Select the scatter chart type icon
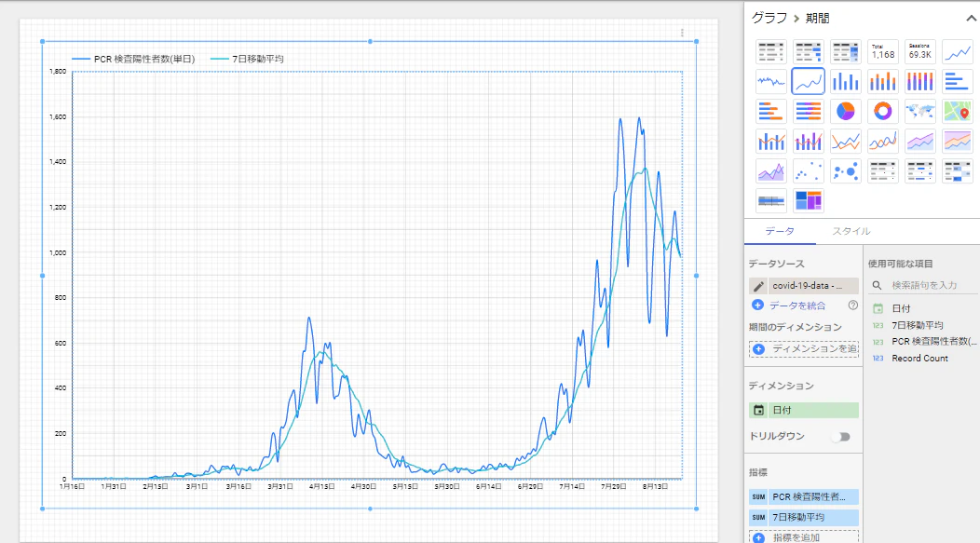Image resolution: width=980 pixels, height=543 pixels. (x=808, y=170)
